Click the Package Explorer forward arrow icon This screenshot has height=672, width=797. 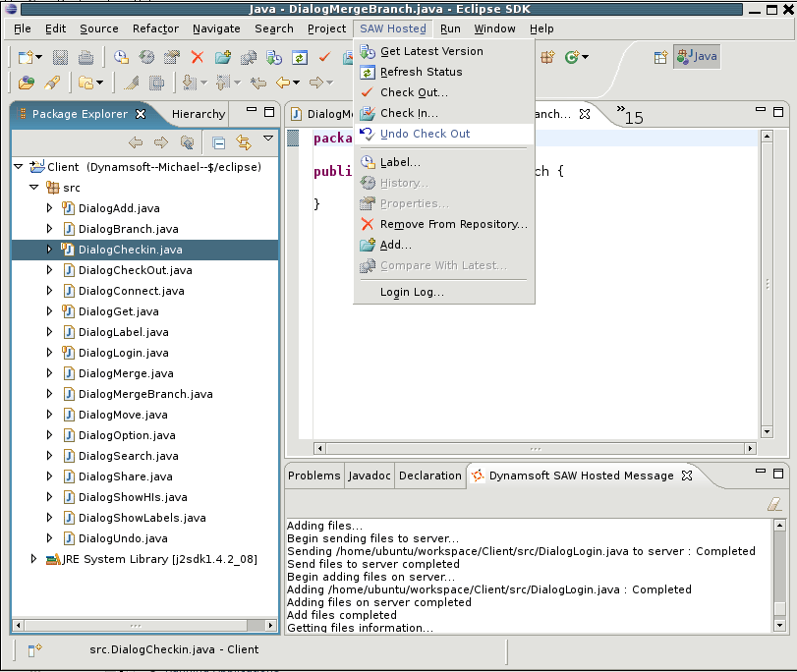tap(160, 143)
